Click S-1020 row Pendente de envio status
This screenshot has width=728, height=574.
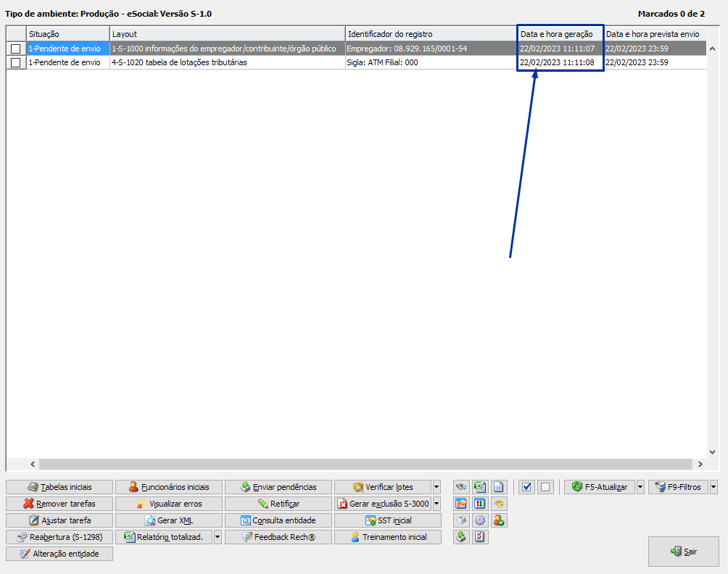[67, 62]
